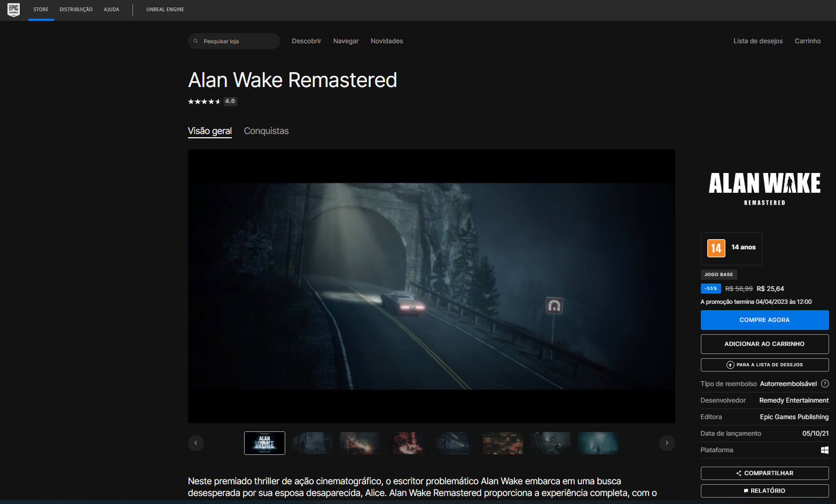Image resolution: width=836 pixels, height=504 pixels.
Task: Click the 14 age rating icon
Action: coord(716,248)
